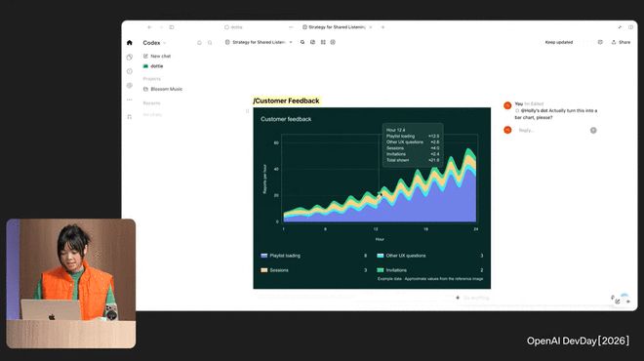Click the Playlist loading legend swatch
This screenshot has width=644, height=361.
pyautogui.click(x=264, y=256)
